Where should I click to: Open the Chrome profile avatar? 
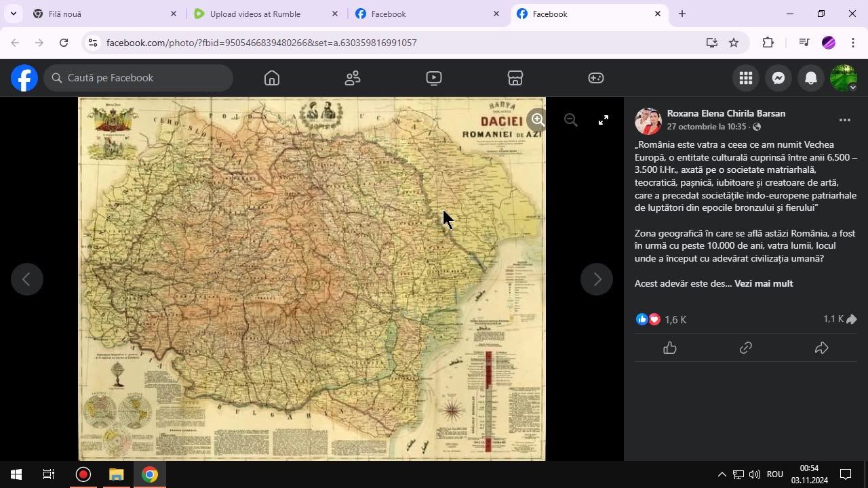click(829, 43)
